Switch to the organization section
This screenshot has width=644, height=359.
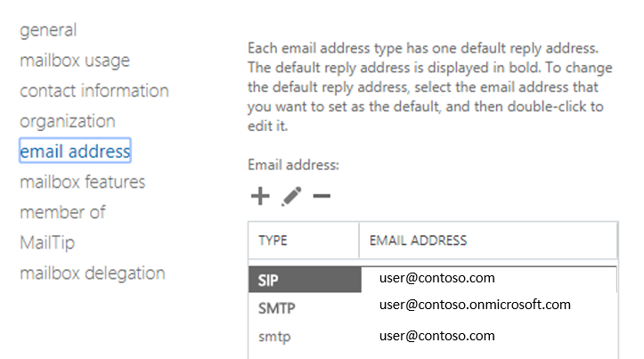(x=68, y=121)
